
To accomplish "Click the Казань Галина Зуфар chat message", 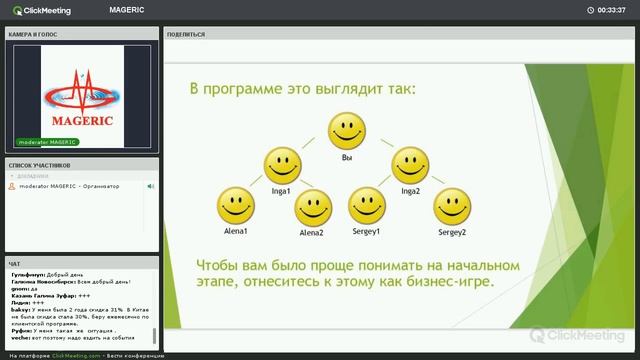I will pos(51,296).
